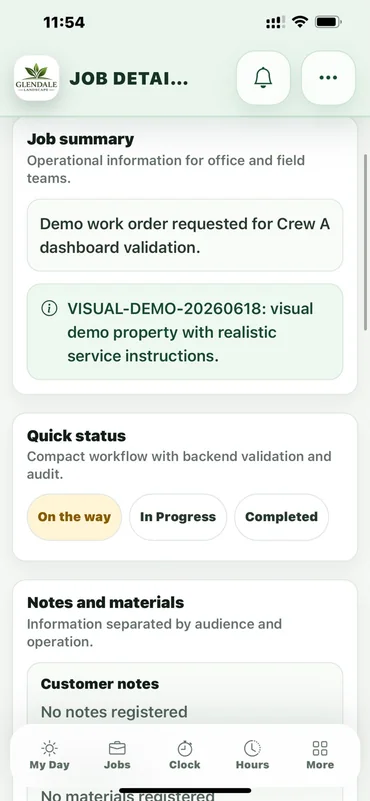Image resolution: width=370 pixels, height=801 pixels.
Task: Click the info icon beside VISUAL-DEMO note
Action: pyautogui.click(x=49, y=309)
